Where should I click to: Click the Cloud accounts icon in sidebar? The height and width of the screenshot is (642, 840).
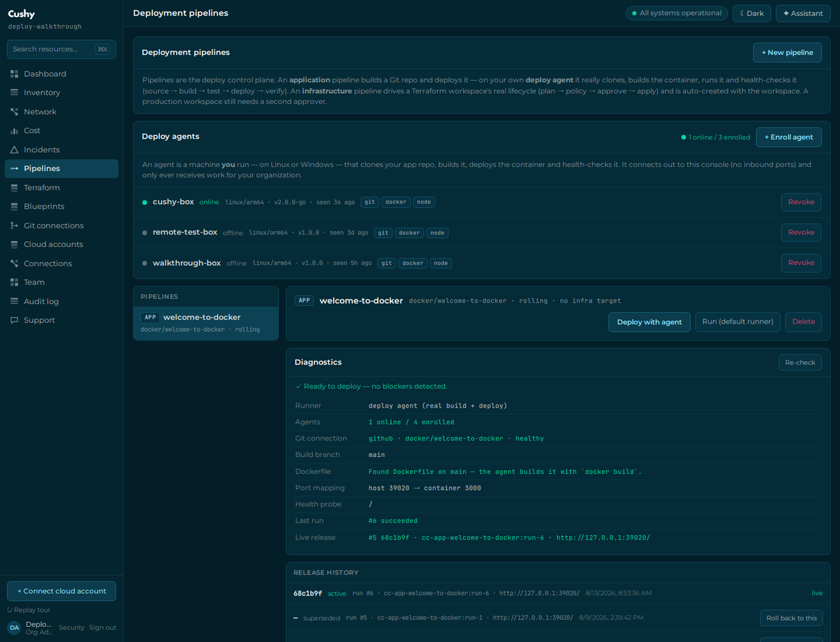[14, 244]
